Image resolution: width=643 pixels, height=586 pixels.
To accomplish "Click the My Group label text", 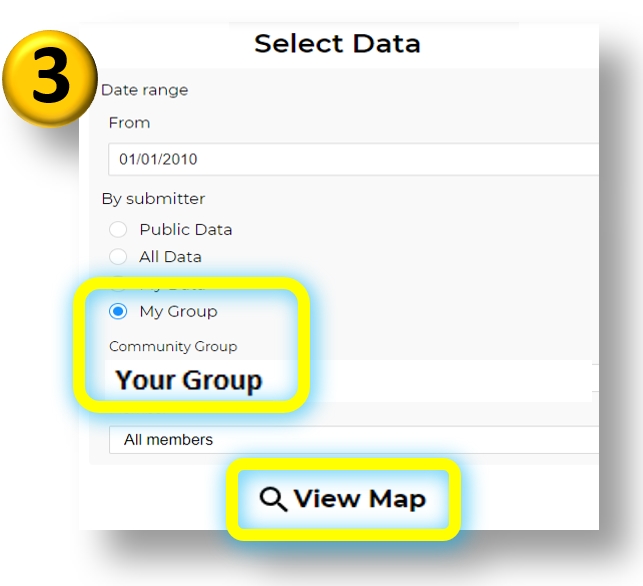I will (x=178, y=312).
